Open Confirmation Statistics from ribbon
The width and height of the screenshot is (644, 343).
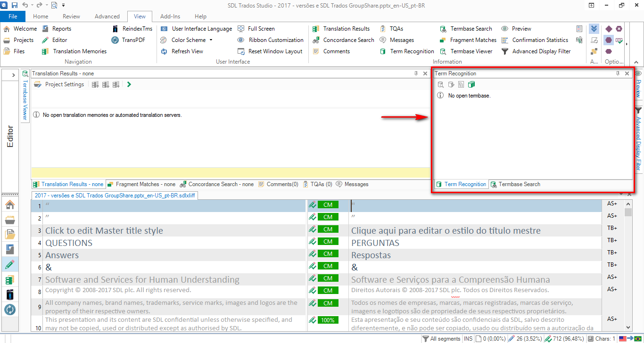[x=535, y=40]
